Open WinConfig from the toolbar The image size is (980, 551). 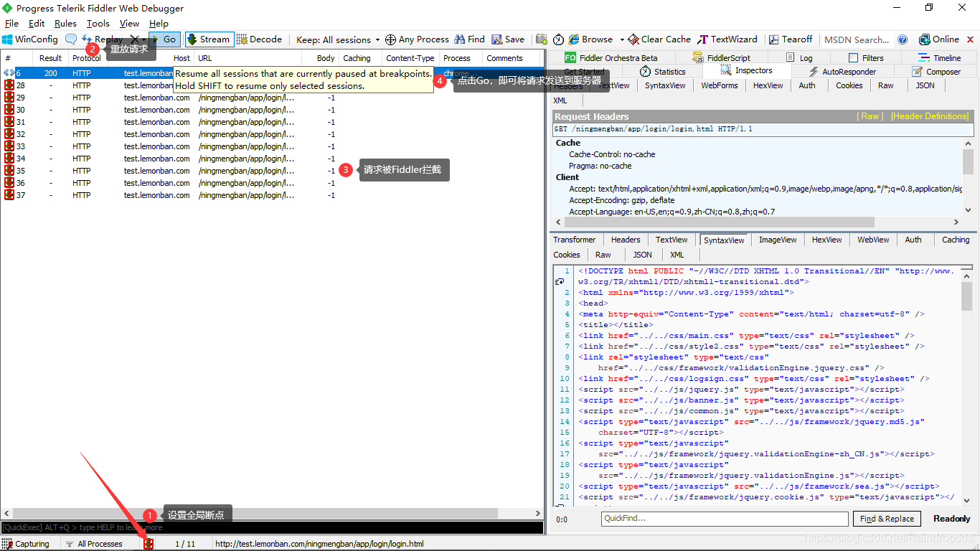point(30,39)
